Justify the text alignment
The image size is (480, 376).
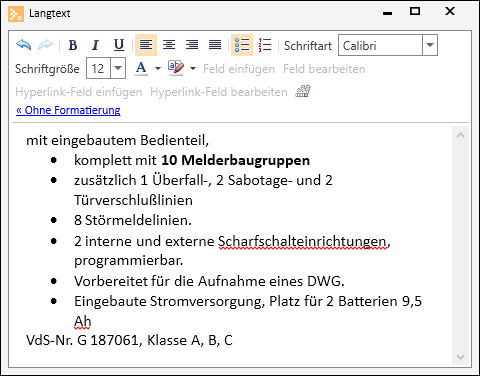(x=215, y=45)
